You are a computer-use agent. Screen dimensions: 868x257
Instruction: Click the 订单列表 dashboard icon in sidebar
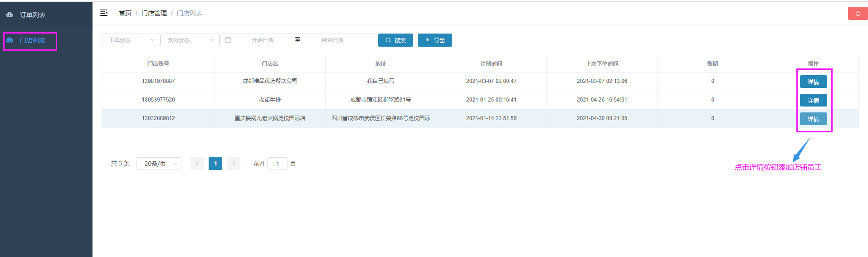[x=10, y=15]
